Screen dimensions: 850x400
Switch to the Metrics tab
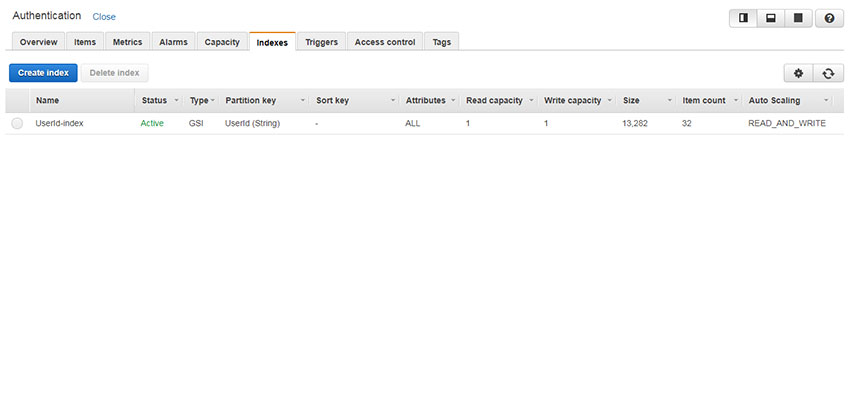(127, 42)
